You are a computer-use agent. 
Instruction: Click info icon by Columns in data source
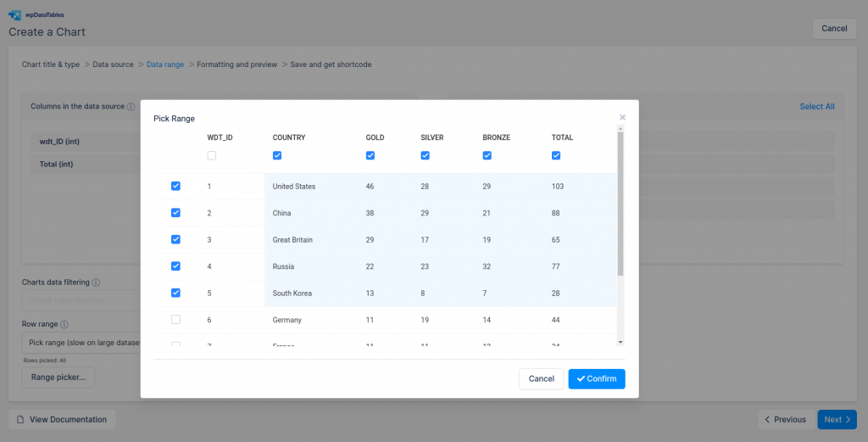click(x=131, y=107)
